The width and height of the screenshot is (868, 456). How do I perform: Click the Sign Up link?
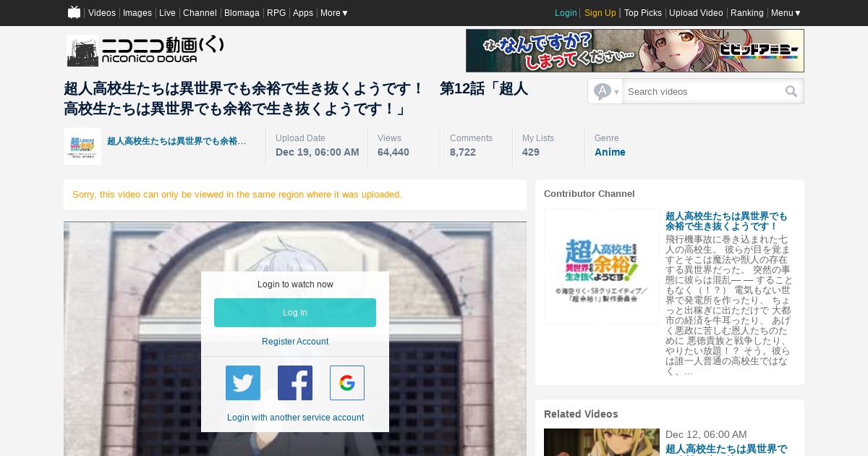600,13
